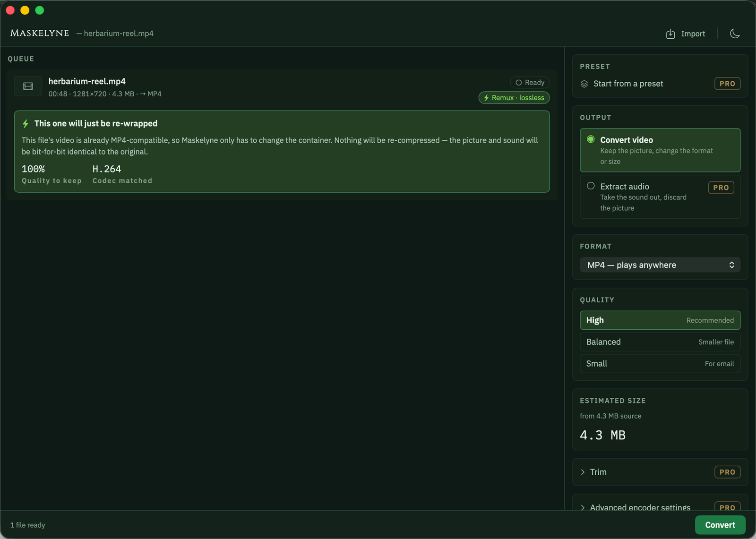Viewport: 756px width, 539px height.
Task: Click the title bar file name herbarium-reel.mp4
Action: pos(119,34)
